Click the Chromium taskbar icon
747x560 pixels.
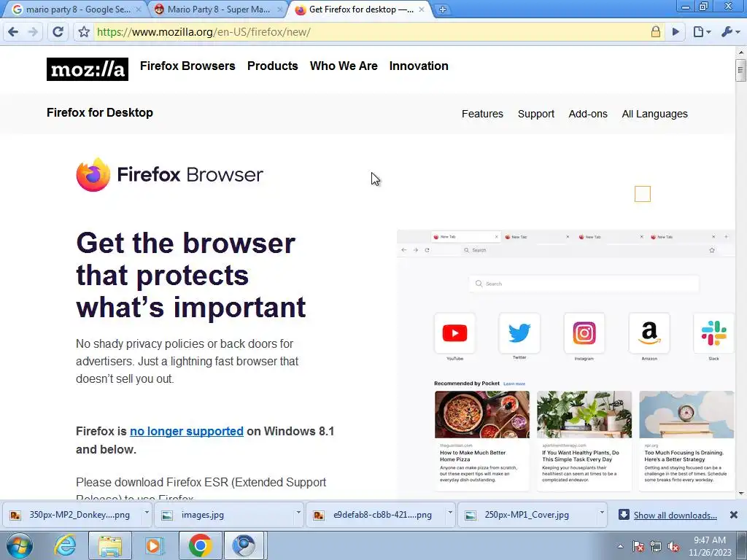pyautogui.click(x=244, y=545)
